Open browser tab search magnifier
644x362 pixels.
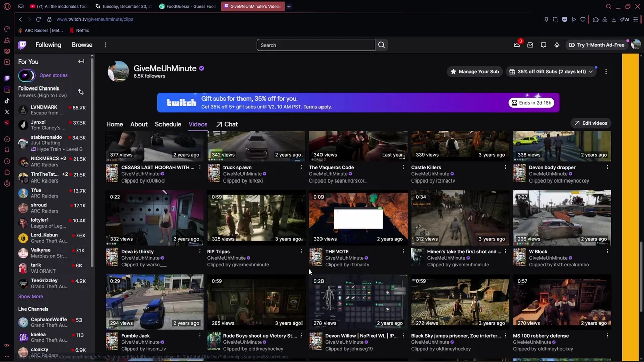pyautogui.click(x=608, y=6)
